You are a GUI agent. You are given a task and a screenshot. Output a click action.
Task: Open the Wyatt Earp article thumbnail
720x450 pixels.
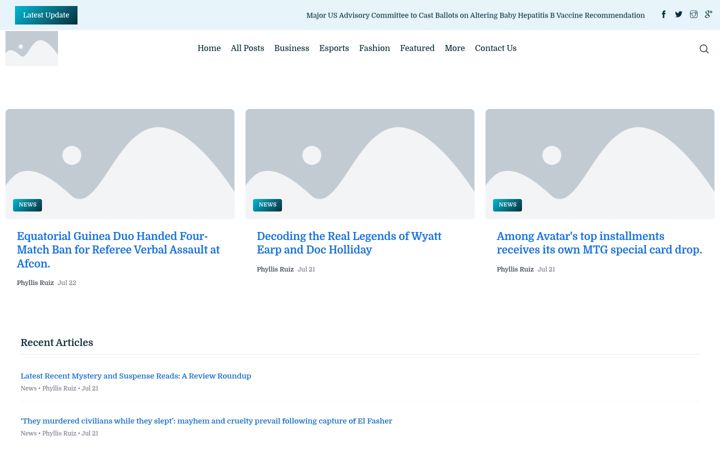[x=360, y=164]
